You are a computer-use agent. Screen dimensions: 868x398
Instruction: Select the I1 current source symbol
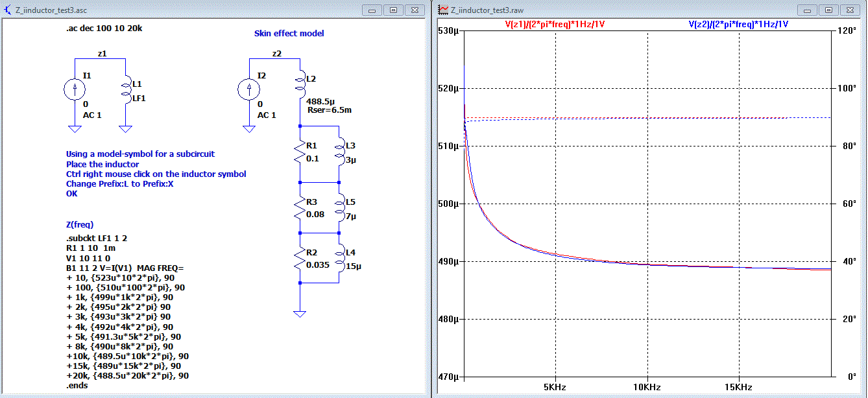[75, 91]
